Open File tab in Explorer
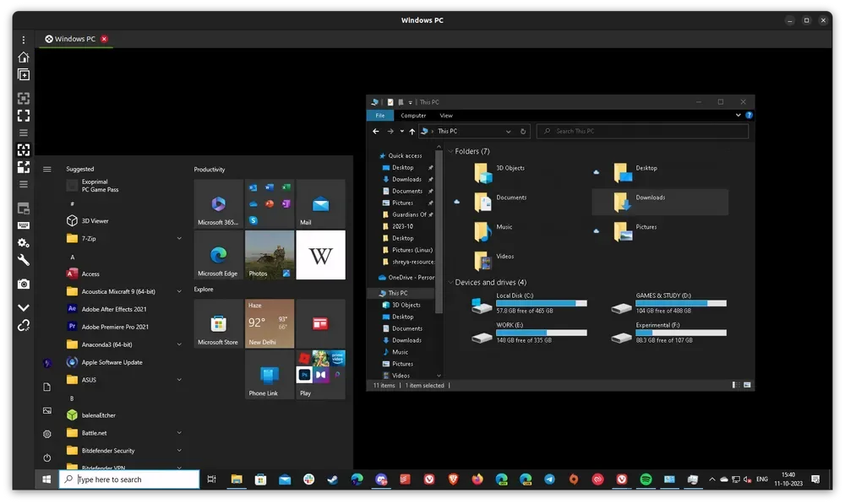 [380, 115]
